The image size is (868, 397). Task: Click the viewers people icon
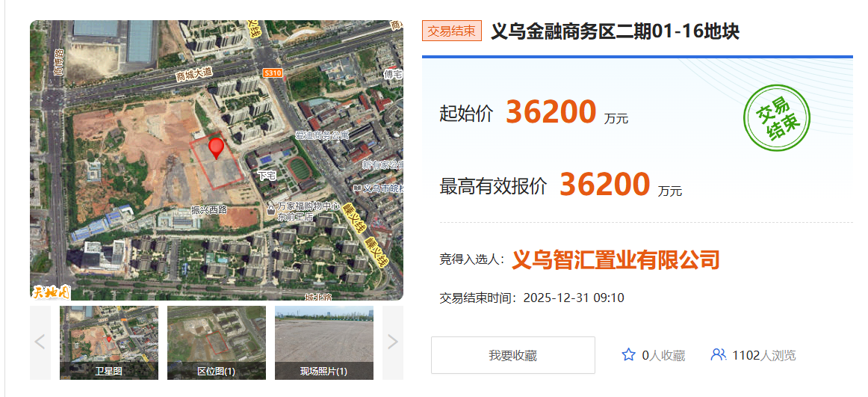point(718,354)
